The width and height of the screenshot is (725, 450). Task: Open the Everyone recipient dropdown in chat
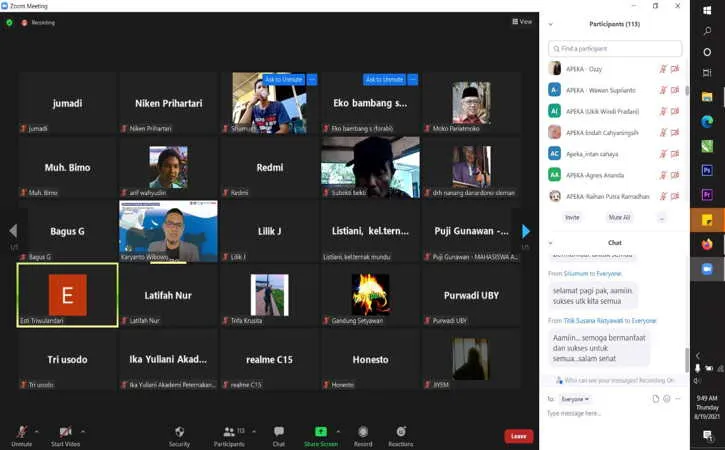(575, 399)
